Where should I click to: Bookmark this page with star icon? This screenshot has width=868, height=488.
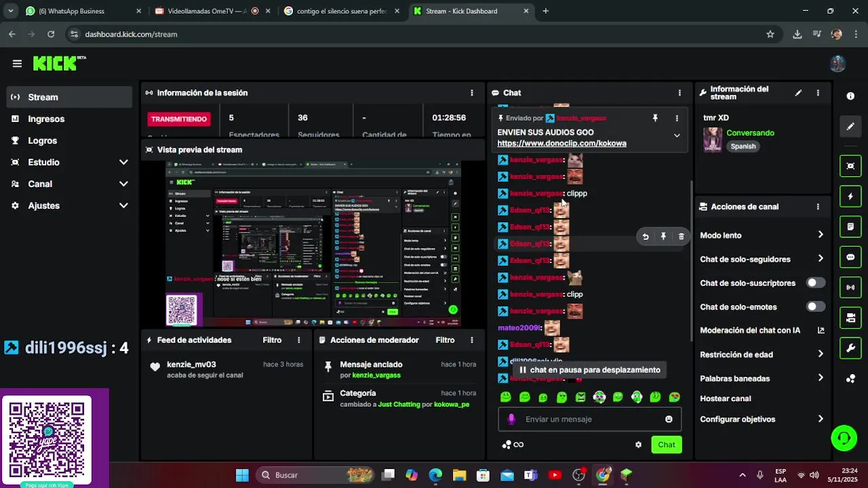pos(770,34)
